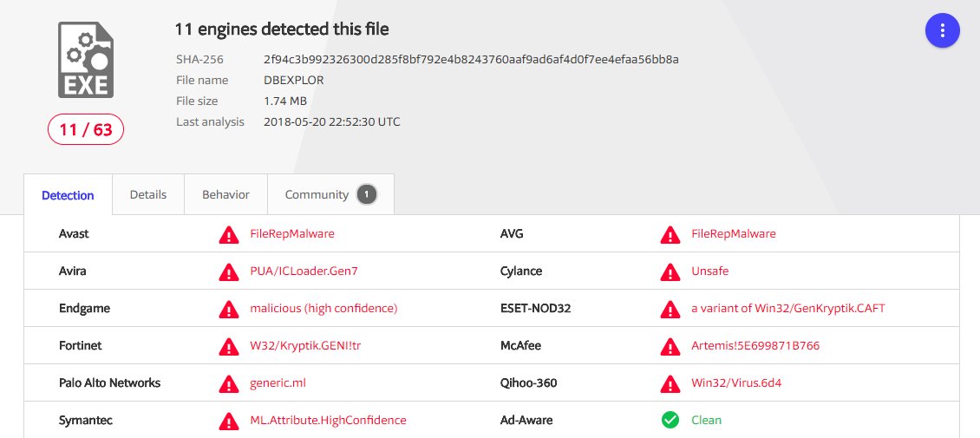Click the DBEXPLOR file name text
Image resolution: width=980 pixels, height=438 pixels.
pos(294,80)
